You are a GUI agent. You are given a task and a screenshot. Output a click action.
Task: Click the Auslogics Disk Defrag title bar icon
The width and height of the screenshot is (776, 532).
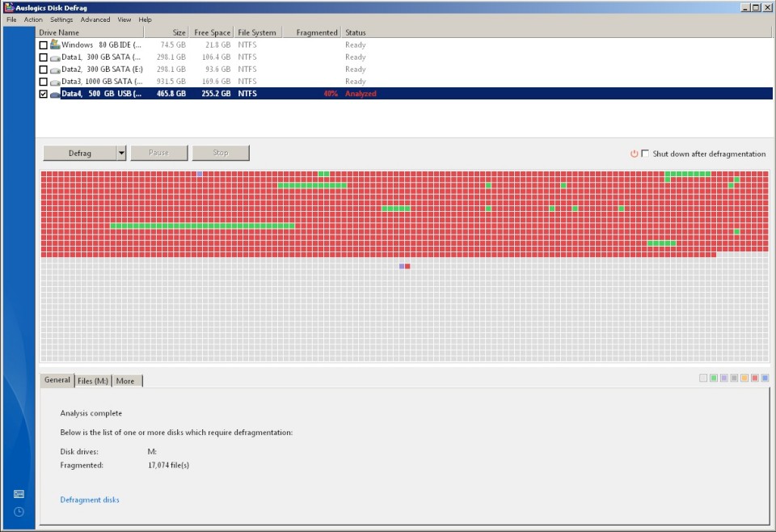(x=8, y=7)
